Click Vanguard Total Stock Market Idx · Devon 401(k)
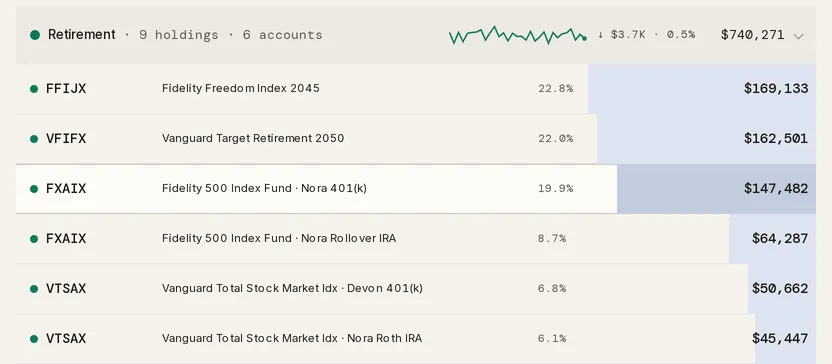The width and height of the screenshot is (832, 364). pos(292,289)
